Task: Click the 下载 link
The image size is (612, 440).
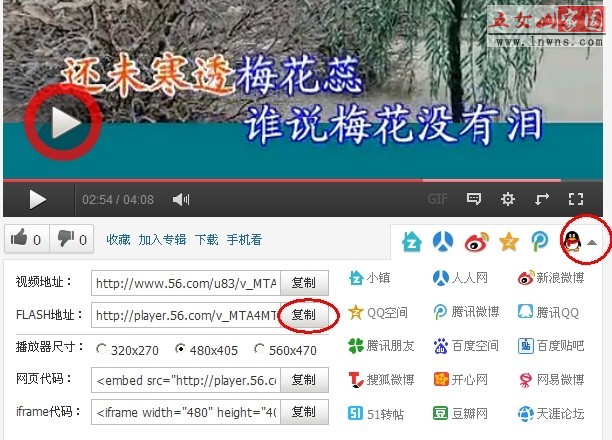Action: (206, 239)
